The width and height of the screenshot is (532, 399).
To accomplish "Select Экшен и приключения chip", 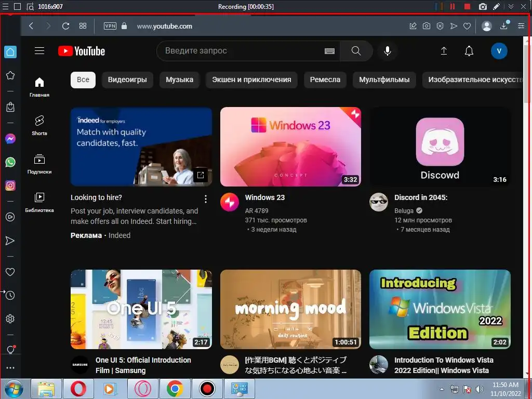I will (251, 79).
